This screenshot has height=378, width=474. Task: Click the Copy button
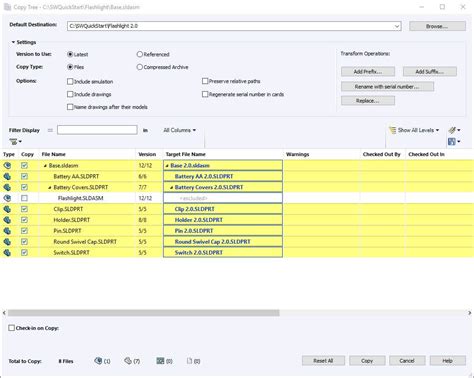(367, 361)
